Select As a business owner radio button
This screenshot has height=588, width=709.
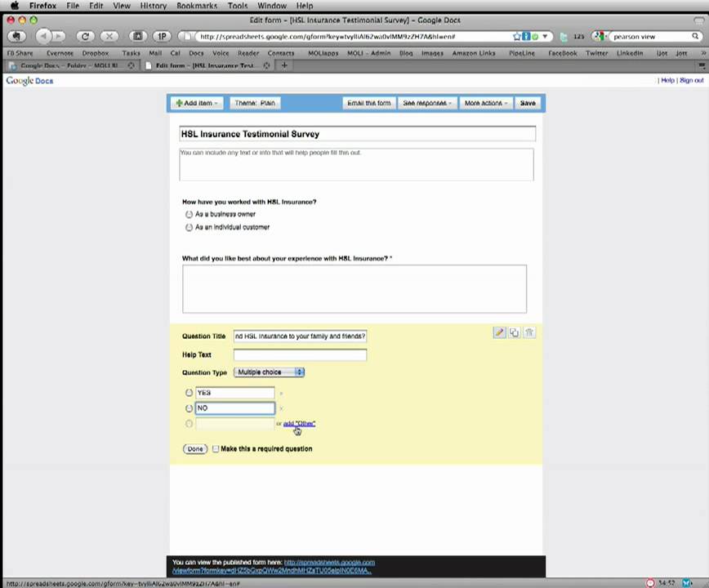click(x=189, y=214)
